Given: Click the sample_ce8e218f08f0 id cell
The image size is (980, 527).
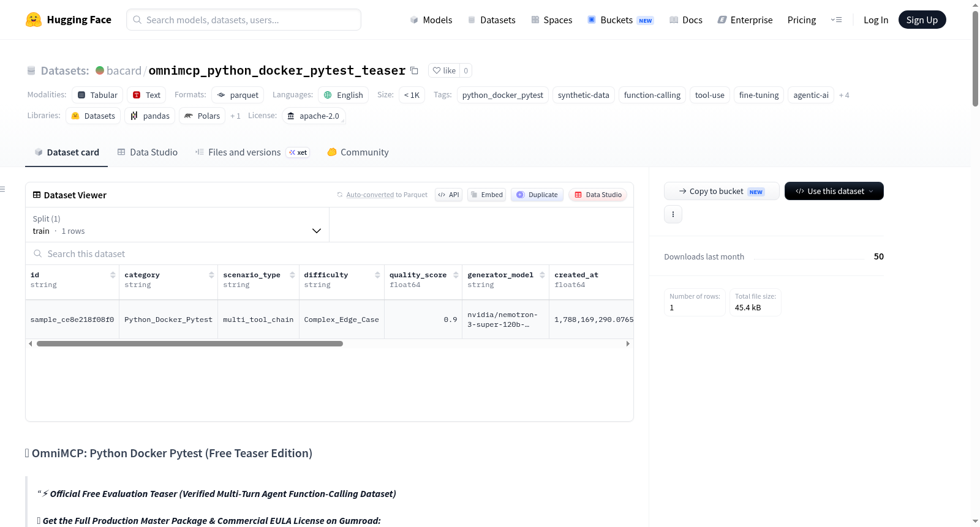Looking at the screenshot, I should coord(72,320).
